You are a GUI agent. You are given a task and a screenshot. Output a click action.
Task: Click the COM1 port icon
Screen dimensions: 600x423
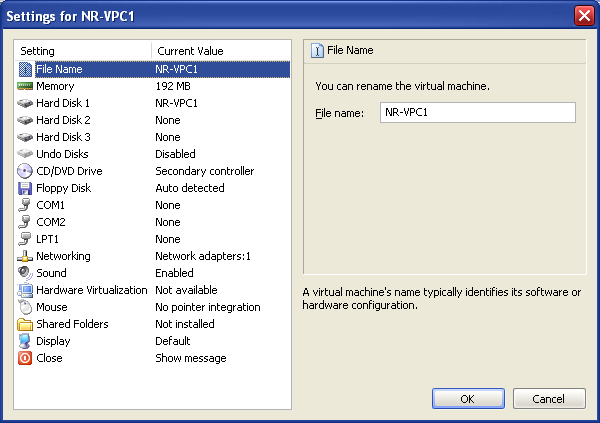coord(24,205)
